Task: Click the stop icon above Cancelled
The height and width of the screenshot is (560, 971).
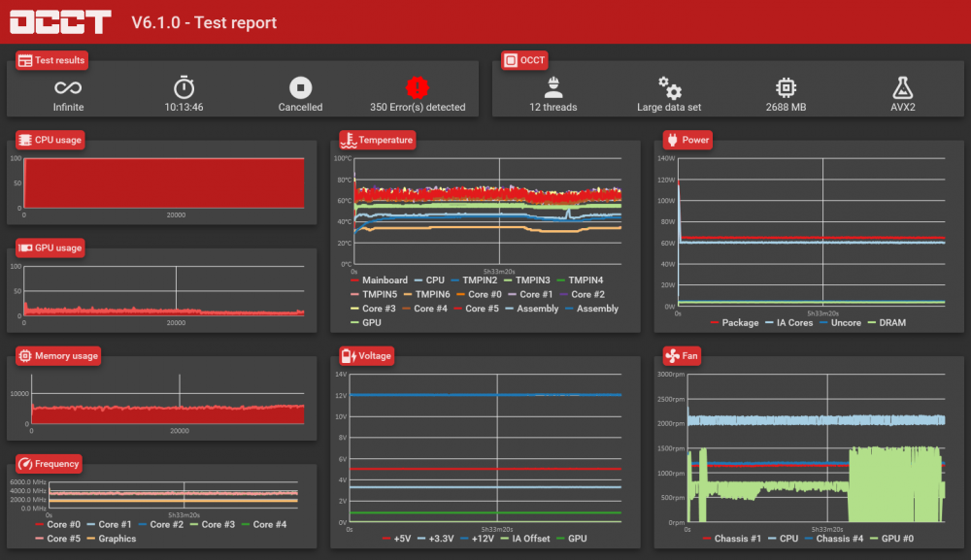Action: point(300,88)
